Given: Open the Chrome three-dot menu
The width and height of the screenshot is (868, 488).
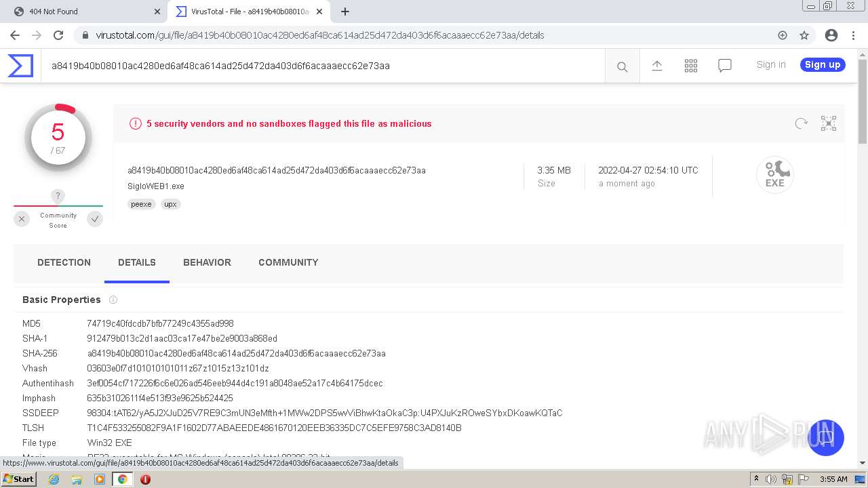Looking at the screenshot, I should tap(853, 35).
